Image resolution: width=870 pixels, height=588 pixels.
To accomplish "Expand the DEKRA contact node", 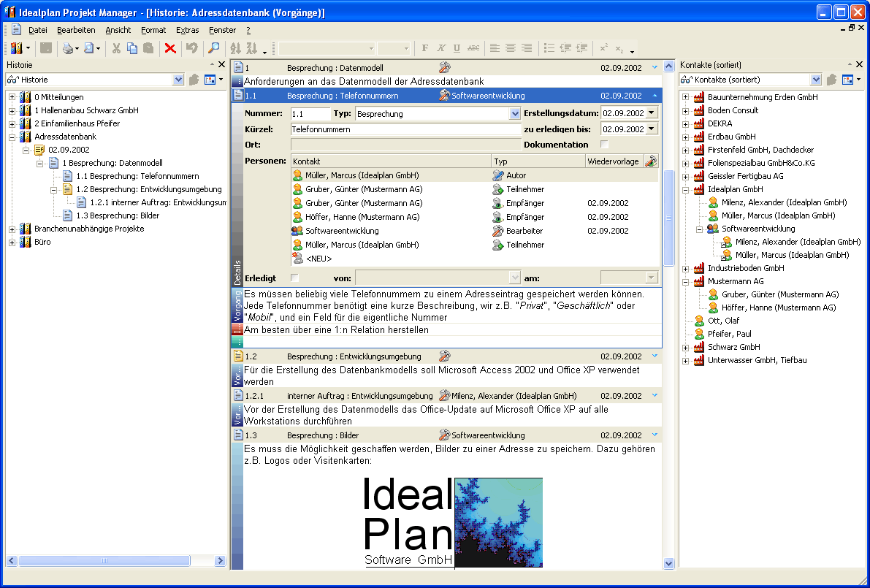I will tap(685, 123).
